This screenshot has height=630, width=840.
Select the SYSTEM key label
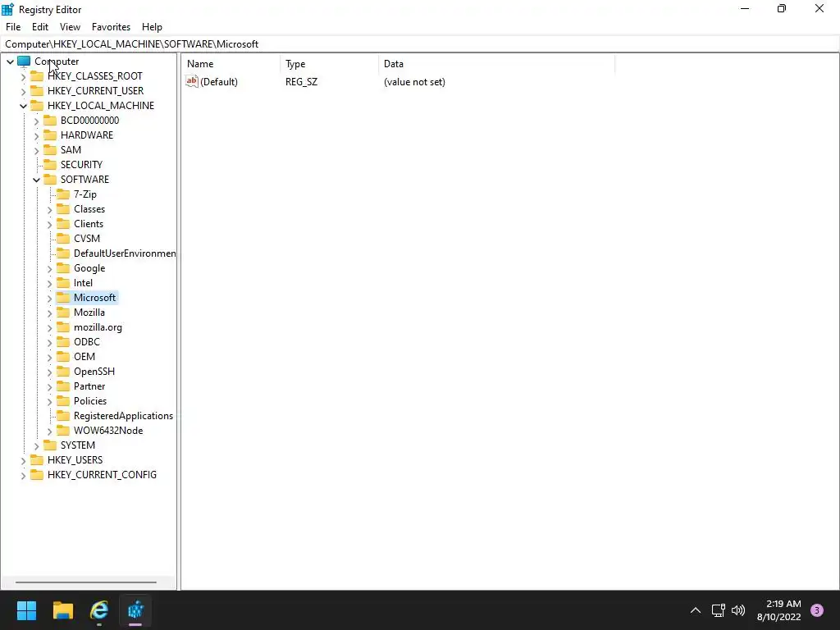[x=78, y=445]
